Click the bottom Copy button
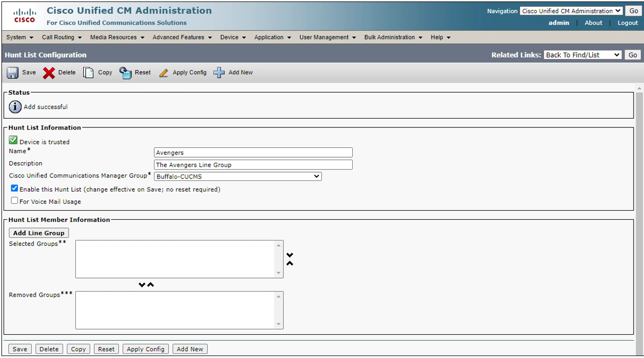The height and width of the screenshot is (358, 644). pyautogui.click(x=78, y=349)
